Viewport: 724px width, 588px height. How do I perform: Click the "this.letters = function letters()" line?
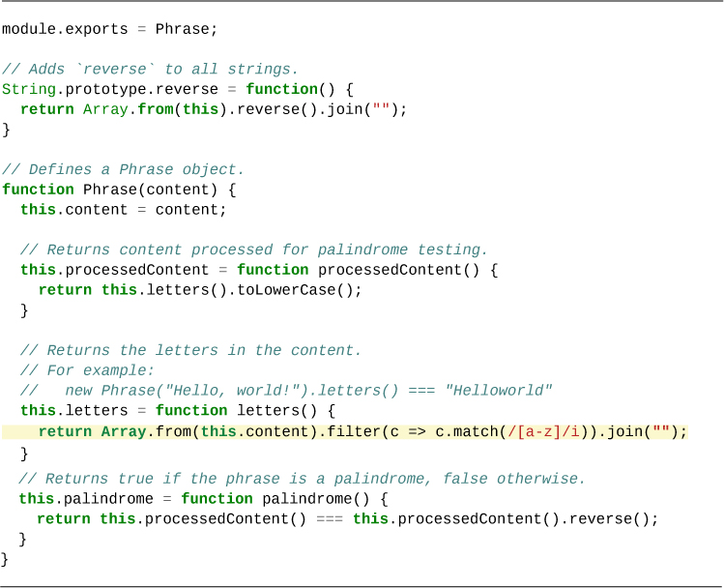coord(177,411)
